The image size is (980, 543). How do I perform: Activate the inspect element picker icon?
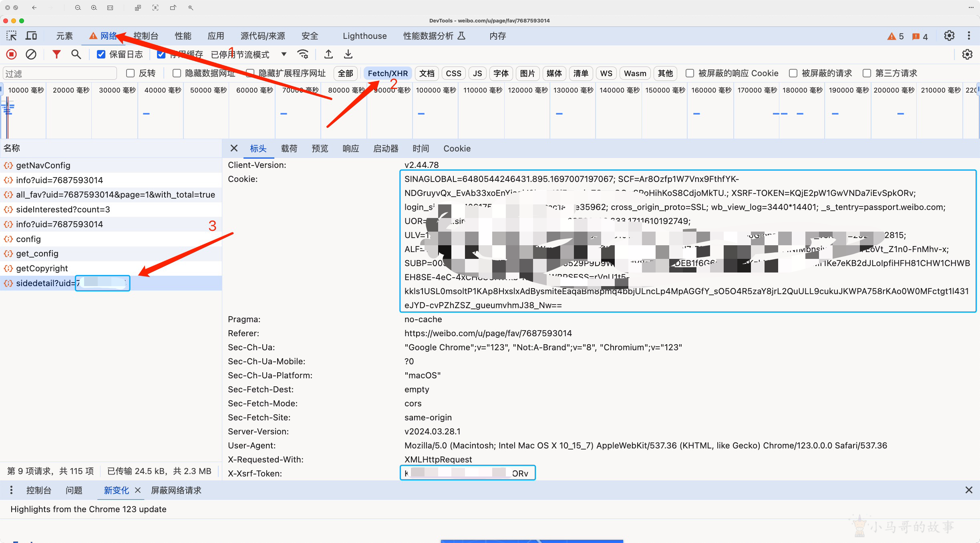point(11,36)
